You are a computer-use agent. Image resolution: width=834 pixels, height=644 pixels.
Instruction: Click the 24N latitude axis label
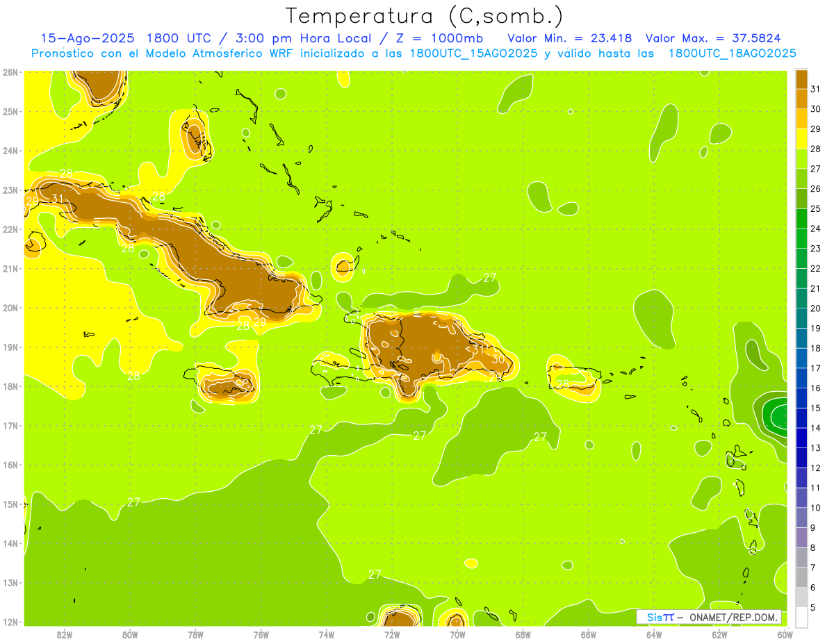[10, 151]
